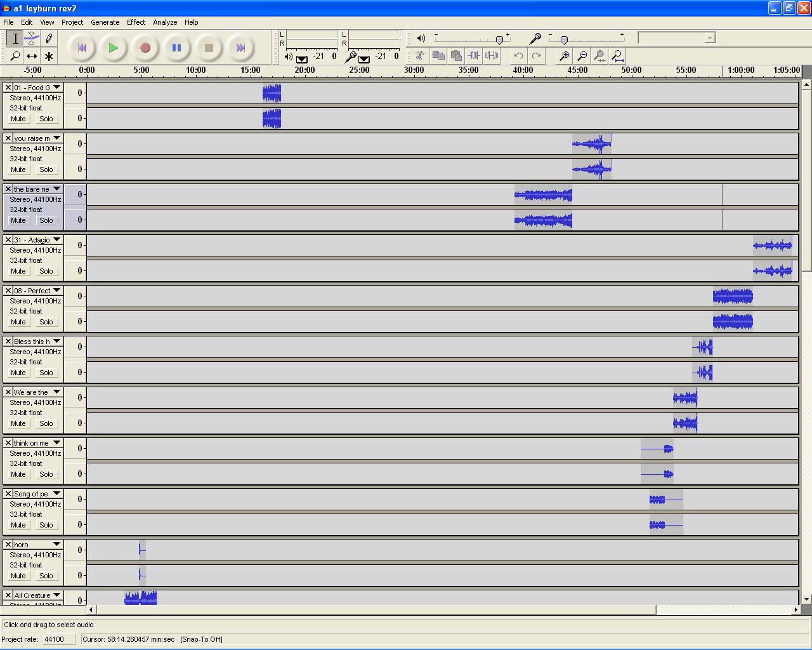Remove 'We are the' track with X
The height and width of the screenshot is (650, 812).
8,392
